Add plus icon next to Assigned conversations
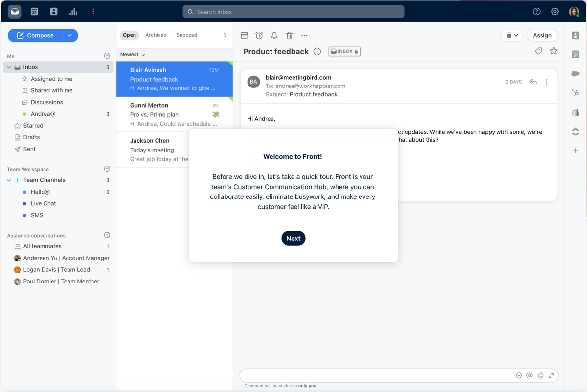The height and width of the screenshot is (392, 587). point(107,235)
